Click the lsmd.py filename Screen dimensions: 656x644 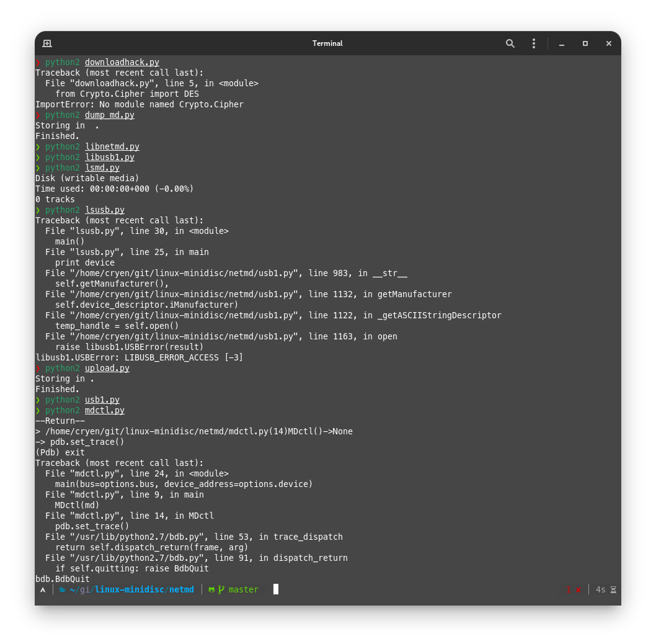click(102, 168)
